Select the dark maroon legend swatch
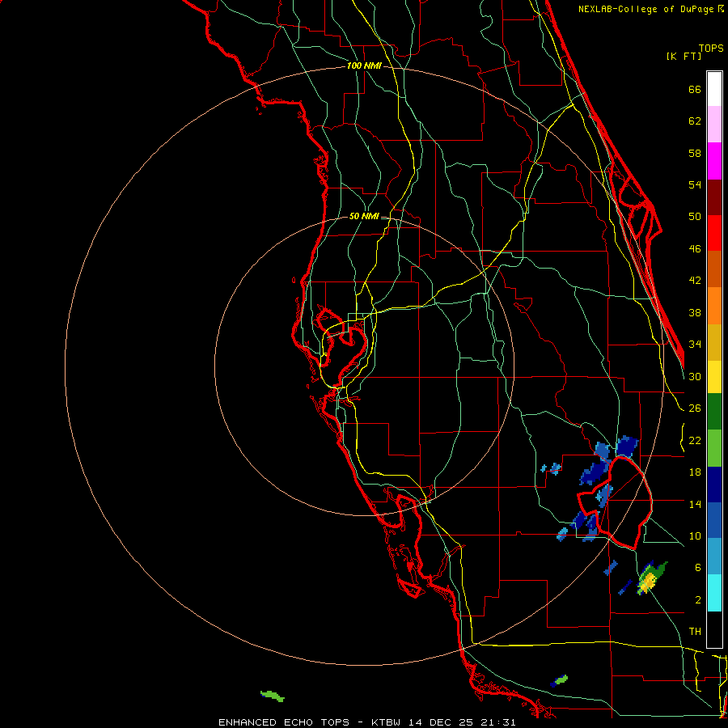Viewport: 728px width, 728px height. pos(714,197)
